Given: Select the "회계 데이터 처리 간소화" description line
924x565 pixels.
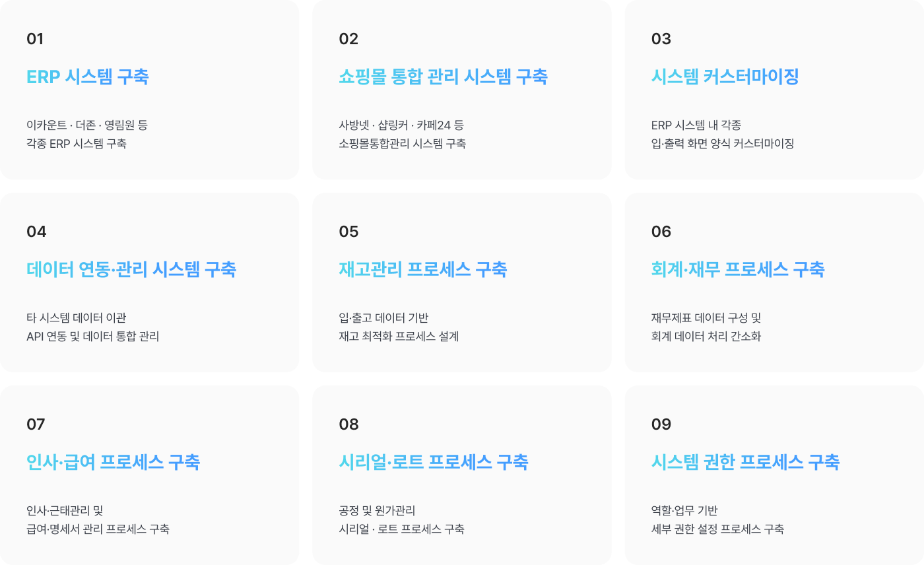Looking at the screenshot, I should (706, 336).
